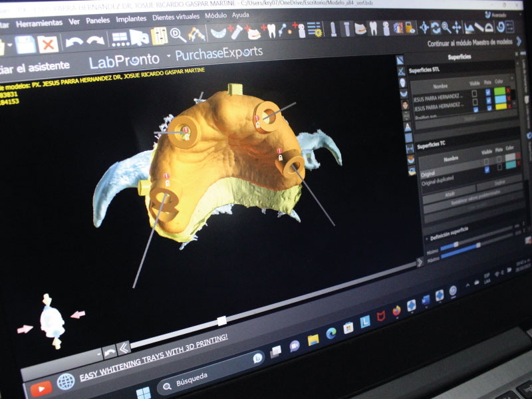
Task: Toggle Visible checkbox for first STL surface
Action: point(474,94)
